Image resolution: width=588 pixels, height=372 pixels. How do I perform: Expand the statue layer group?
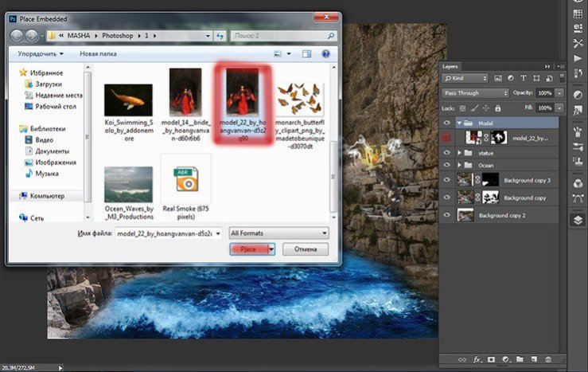click(x=459, y=152)
